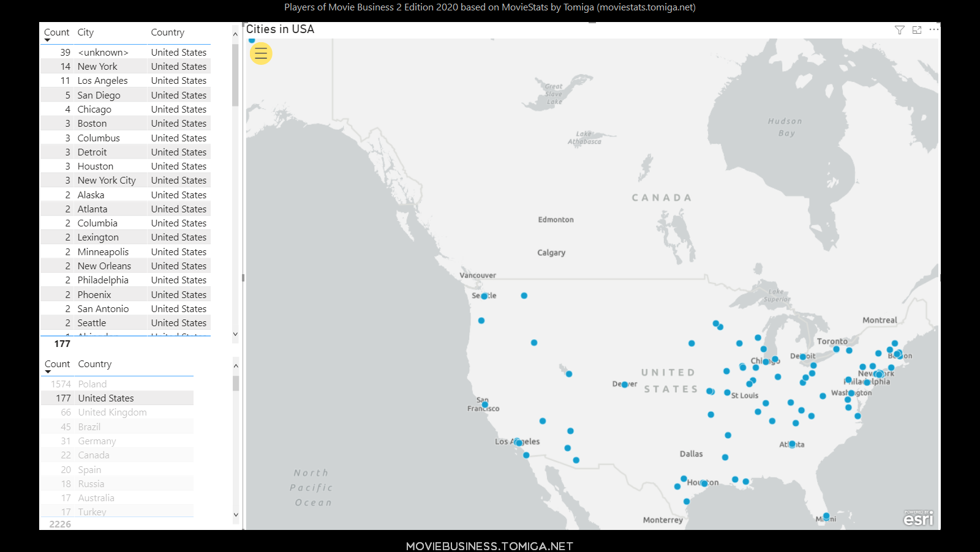
Task: Click scroll-down arrow of the country table
Action: (x=236, y=515)
